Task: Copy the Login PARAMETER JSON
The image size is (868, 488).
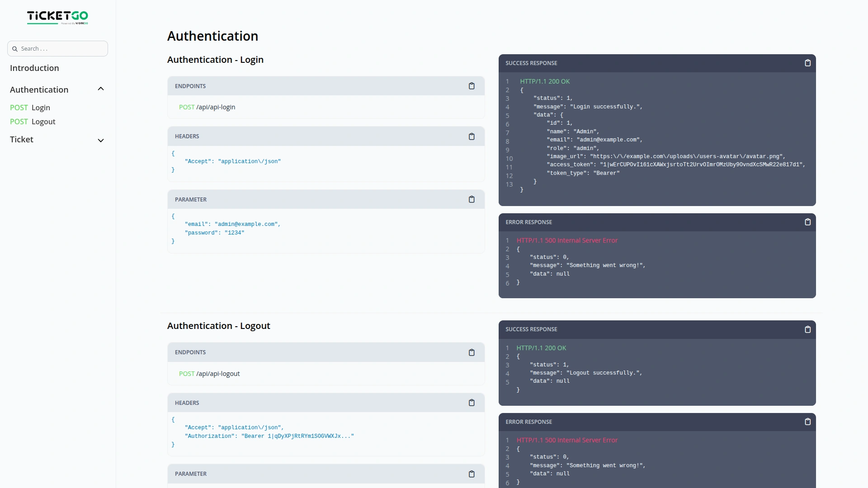Action: point(472,199)
